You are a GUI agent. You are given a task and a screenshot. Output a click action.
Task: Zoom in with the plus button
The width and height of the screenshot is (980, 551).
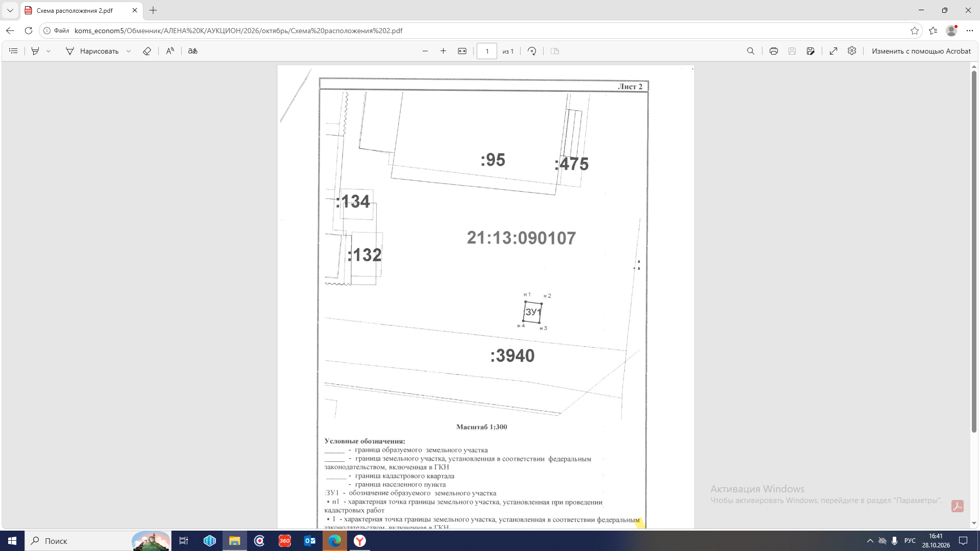(443, 51)
